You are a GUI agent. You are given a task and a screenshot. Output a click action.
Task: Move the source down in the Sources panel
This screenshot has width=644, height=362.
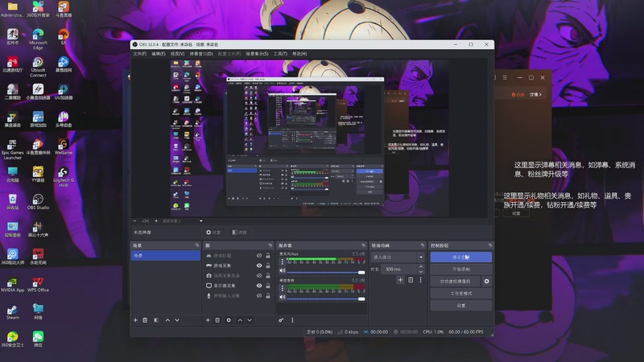click(250, 320)
